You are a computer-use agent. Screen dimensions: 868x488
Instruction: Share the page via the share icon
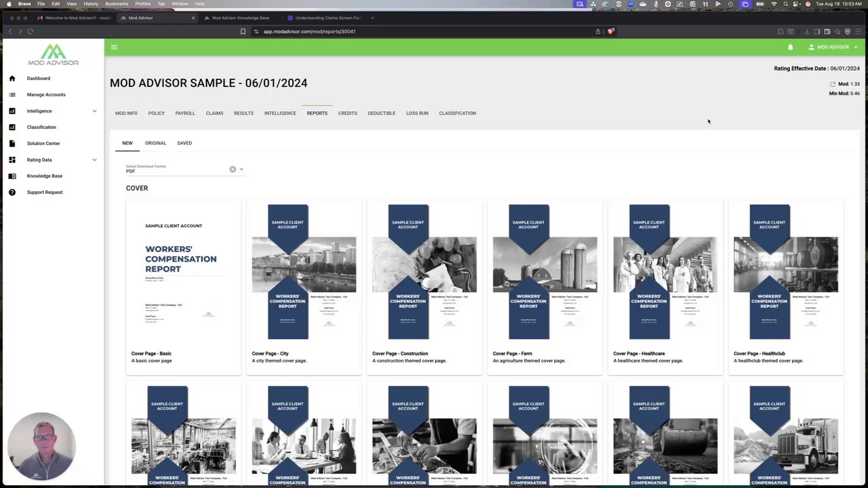click(x=598, y=31)
